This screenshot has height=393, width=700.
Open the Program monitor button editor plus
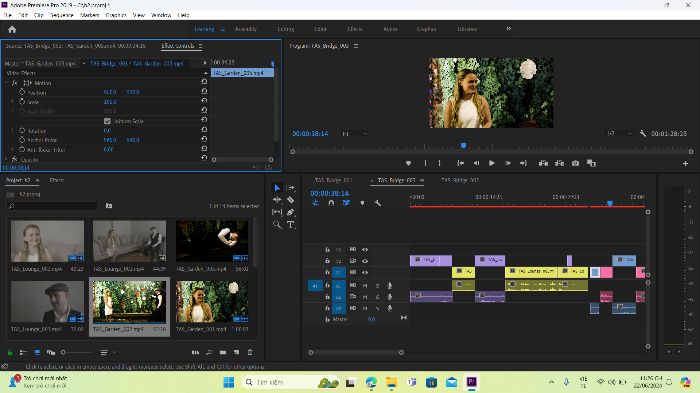pos(685,164)
